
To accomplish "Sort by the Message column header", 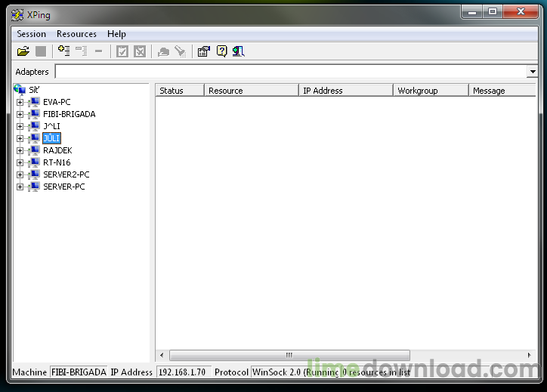I will pyautogui.click(x=502, y=91).
